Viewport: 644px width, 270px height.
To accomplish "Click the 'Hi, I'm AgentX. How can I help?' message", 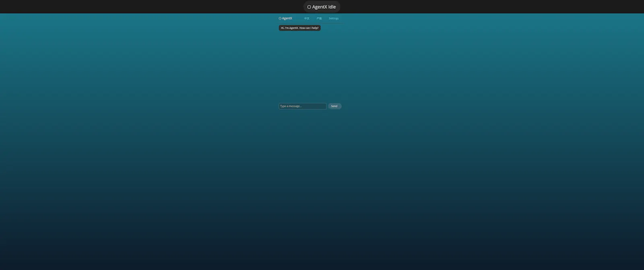I will 300,28.
